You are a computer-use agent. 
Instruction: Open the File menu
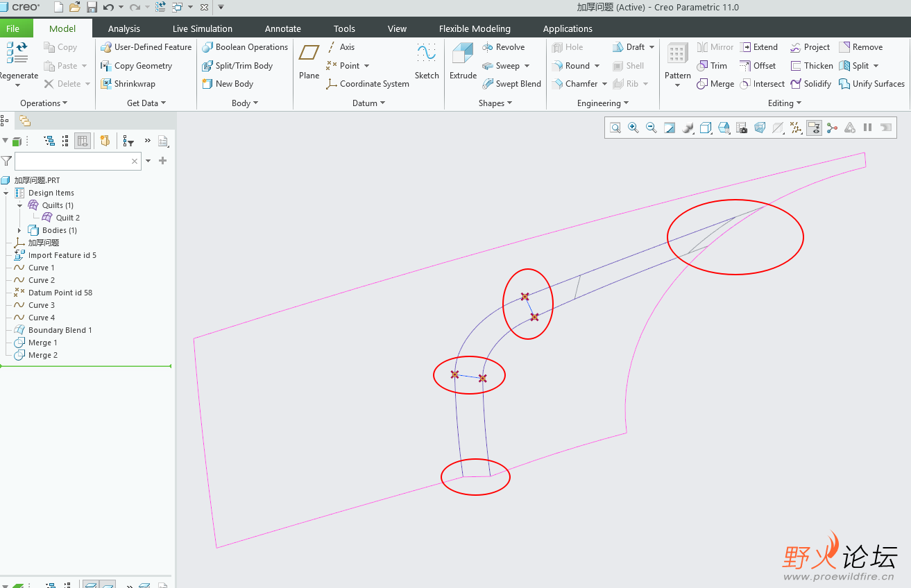pyautogui.click(x=13, y=28)
